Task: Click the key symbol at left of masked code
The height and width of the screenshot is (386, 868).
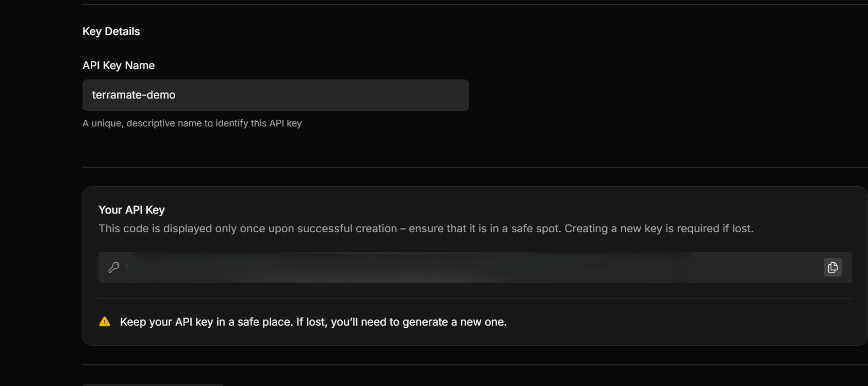Action: 113,267
